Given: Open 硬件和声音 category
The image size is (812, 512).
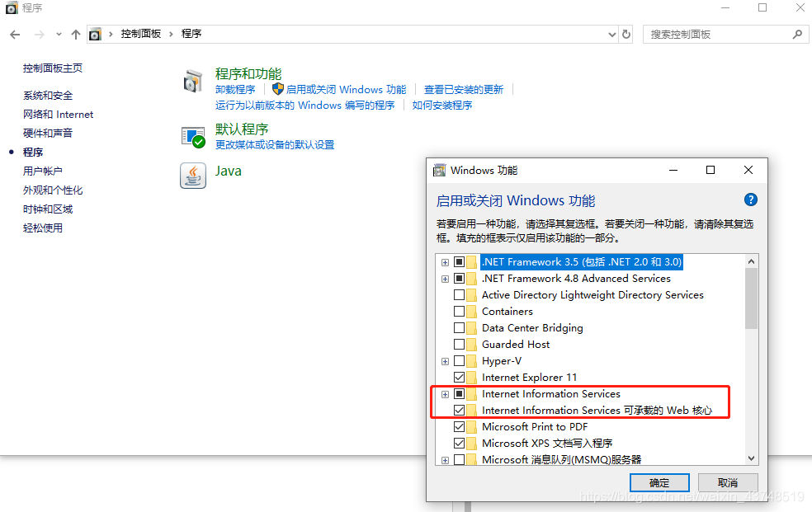Looking at the screenshot, I should [x=48, y=134].
